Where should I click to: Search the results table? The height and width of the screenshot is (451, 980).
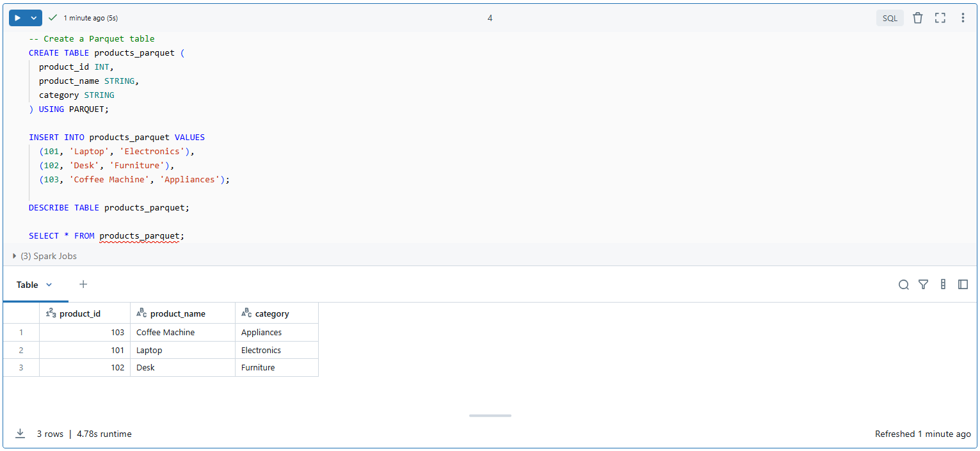pyautogui.click(x=903, y=285)
